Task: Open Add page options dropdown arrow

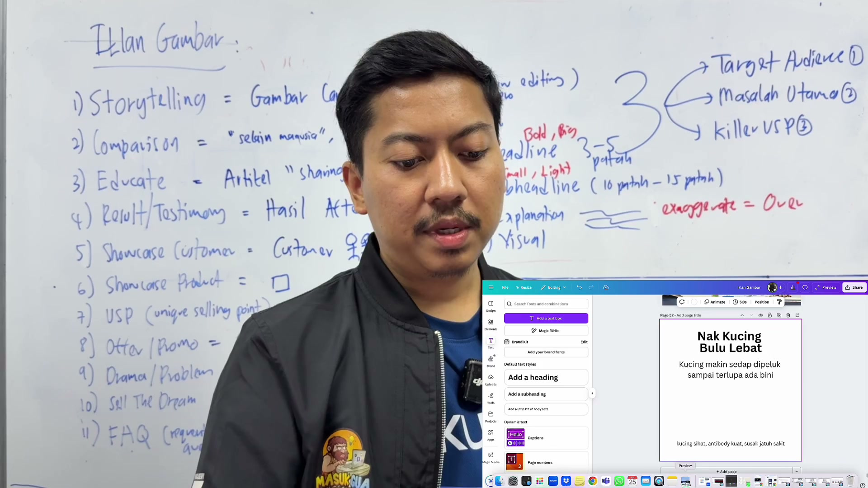Action: (x=797, y=471)
